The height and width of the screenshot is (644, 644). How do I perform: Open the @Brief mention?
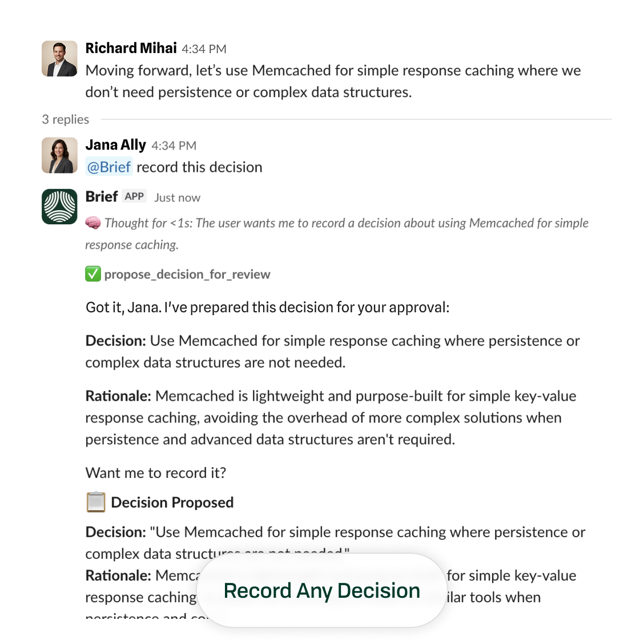[108, 167]
